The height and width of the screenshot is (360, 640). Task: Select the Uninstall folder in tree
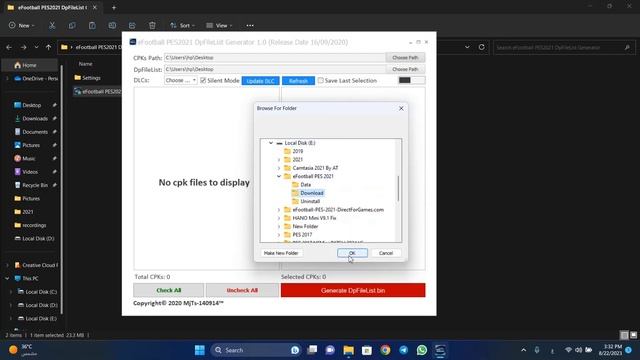point(310,201)
